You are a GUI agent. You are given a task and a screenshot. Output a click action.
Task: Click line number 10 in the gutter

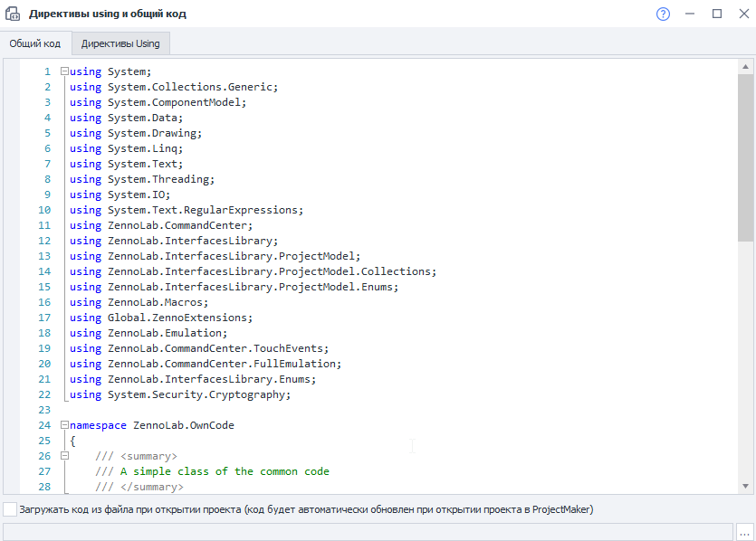coord(45,210)
